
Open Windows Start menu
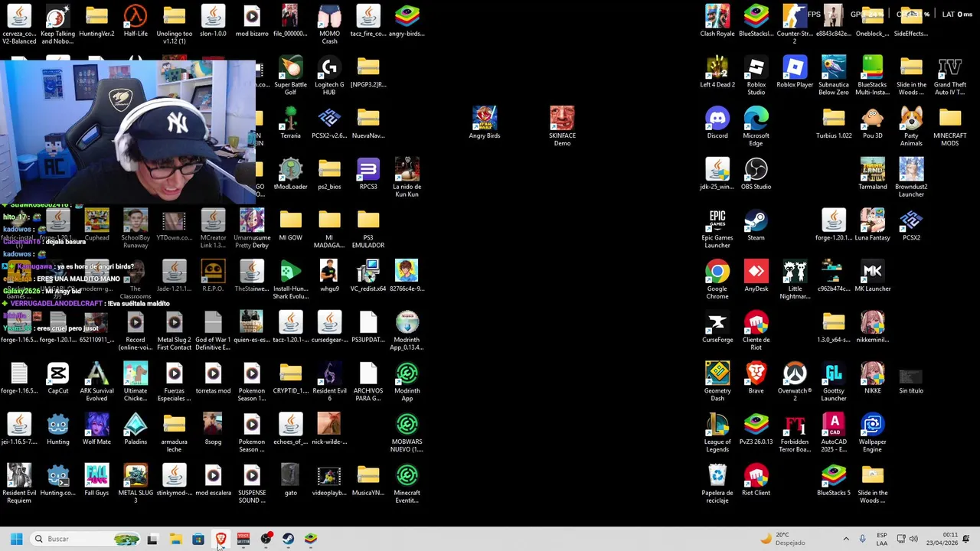coord(16,539)
